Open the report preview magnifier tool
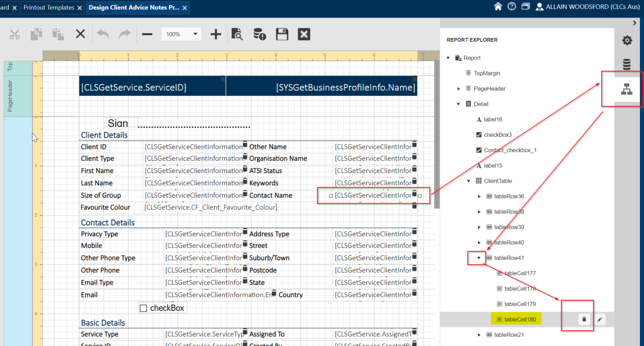This screenshot has height=346, width=644. pos(237,34)
